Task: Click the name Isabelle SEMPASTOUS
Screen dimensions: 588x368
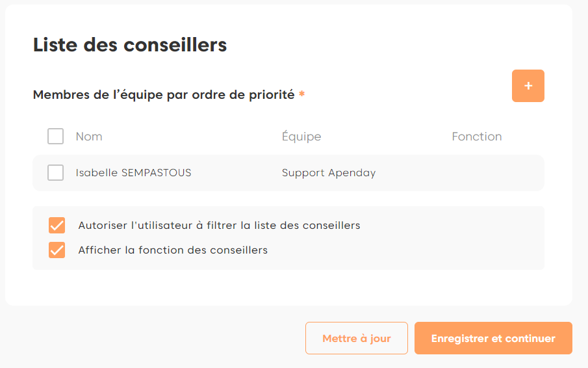Action: (x=133, y=173)
